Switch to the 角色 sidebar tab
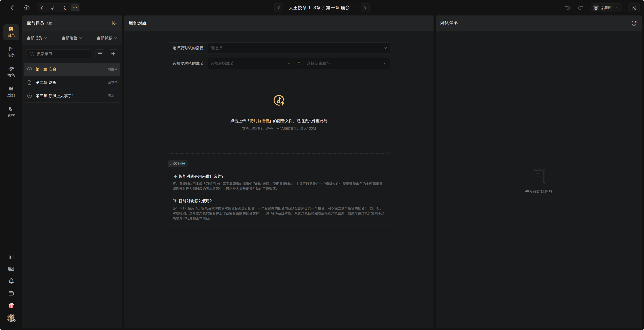The height and width of the screenshot is (330, 644). (x=11, y=72)
